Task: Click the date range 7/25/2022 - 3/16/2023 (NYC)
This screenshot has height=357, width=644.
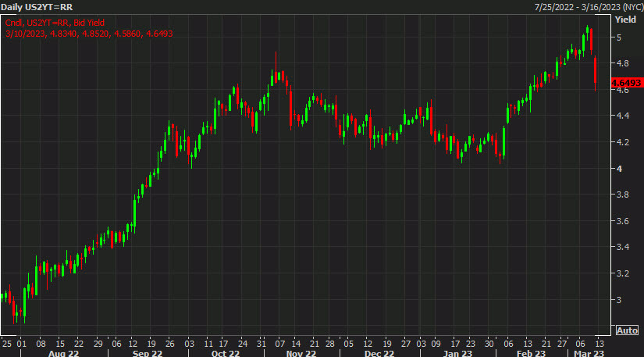Action: [589, 7]
